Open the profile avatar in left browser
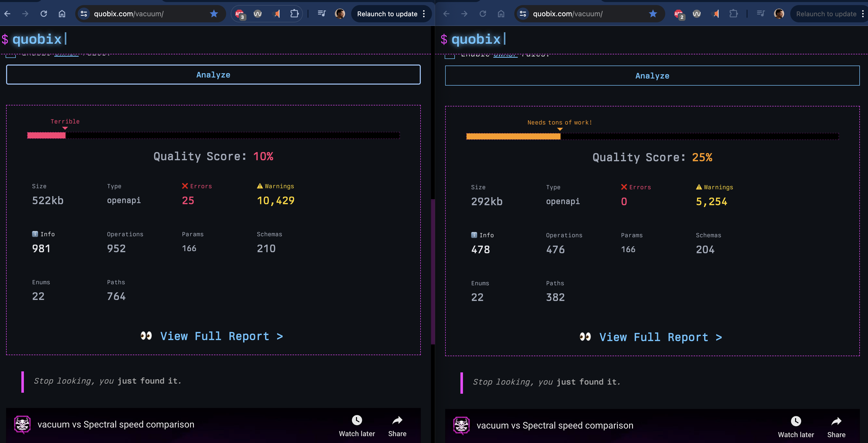The height and width of the screenshot is (443, 868). 340,14
